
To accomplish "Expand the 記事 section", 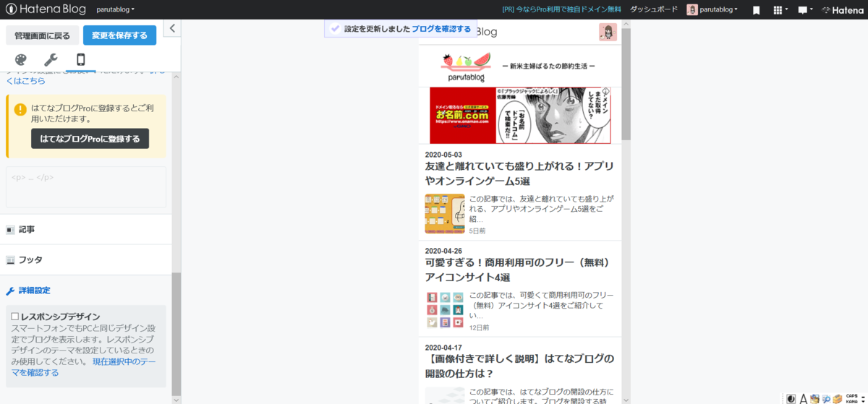I will pos(86,229).
